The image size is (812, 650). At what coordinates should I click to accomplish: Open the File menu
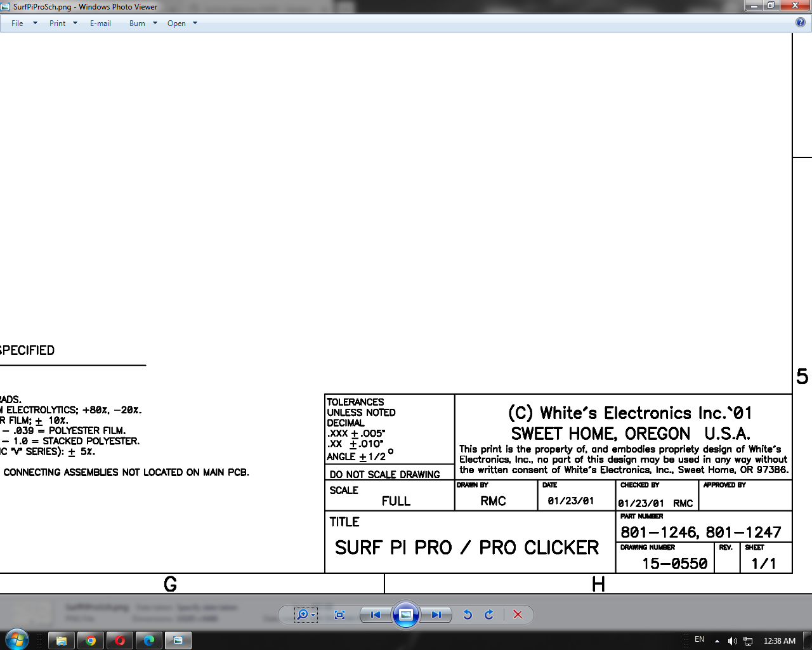tap(24, 23)
